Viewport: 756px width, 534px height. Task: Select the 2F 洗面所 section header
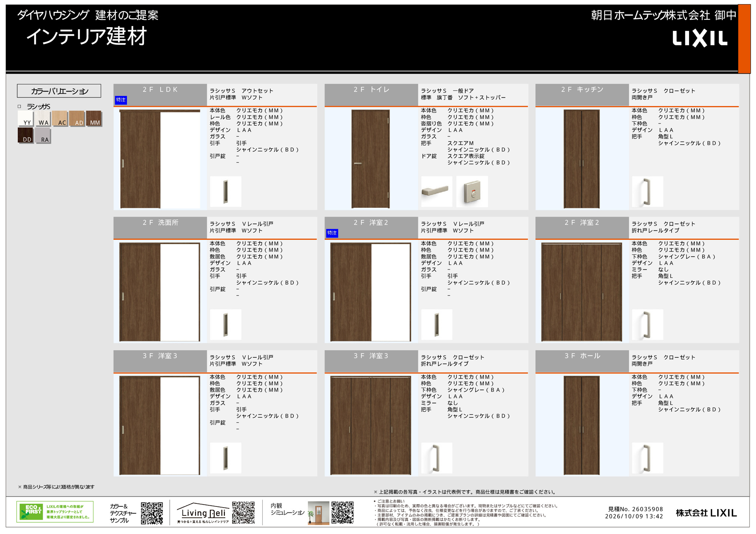(160, 228)
